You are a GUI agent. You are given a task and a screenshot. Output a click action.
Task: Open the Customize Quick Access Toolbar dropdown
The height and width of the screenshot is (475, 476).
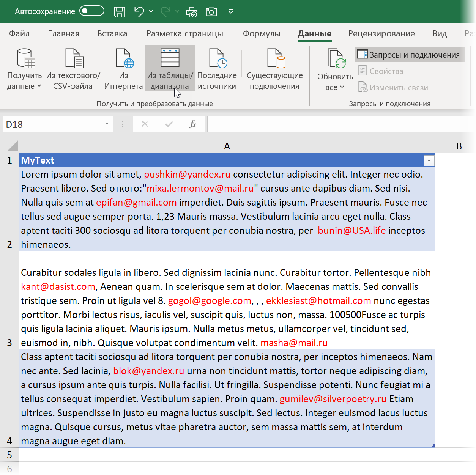tap(231, 11)
